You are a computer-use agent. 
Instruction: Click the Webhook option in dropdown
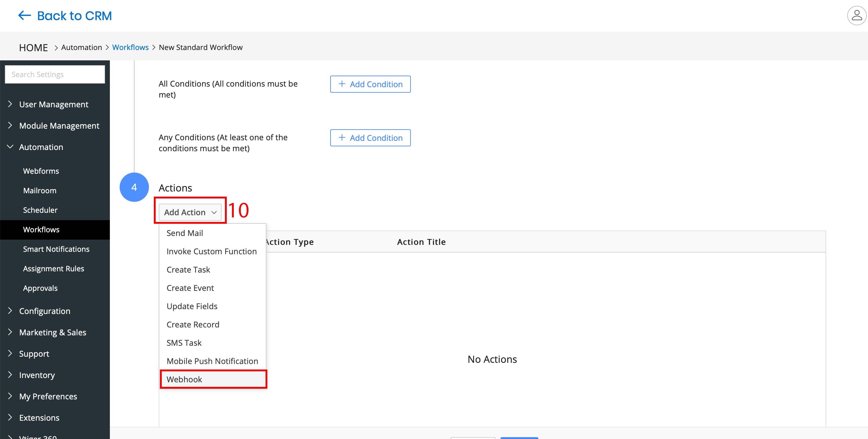tap(184, 379)
